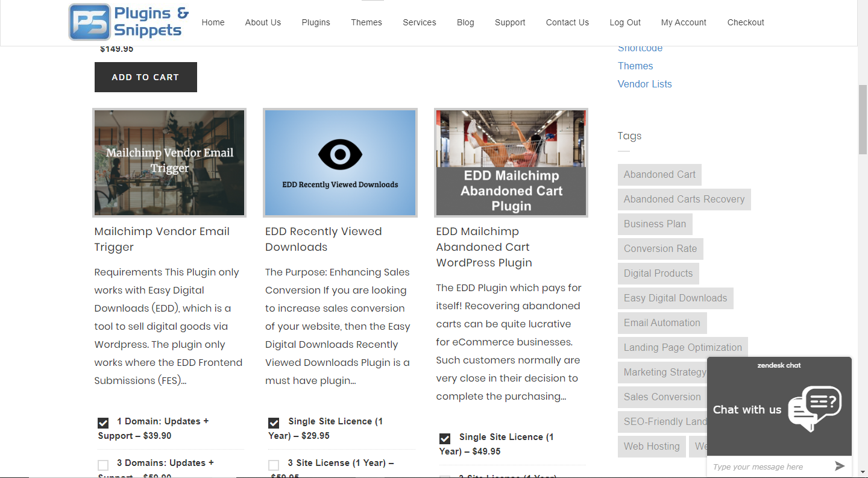
Task: Select the Email Automation tag
Action: 662,323
